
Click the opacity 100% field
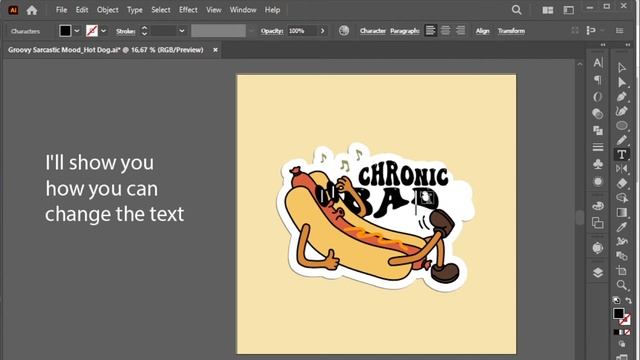(302, 31)
